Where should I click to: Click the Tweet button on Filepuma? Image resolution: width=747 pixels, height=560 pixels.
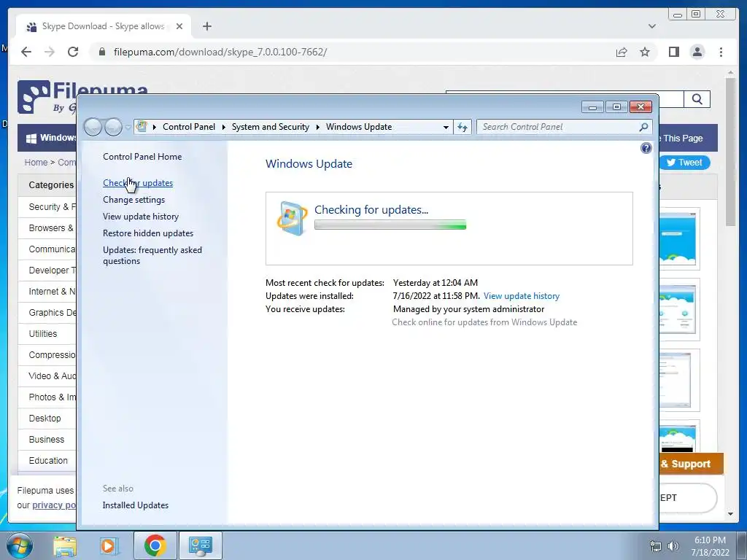(684, 163)
